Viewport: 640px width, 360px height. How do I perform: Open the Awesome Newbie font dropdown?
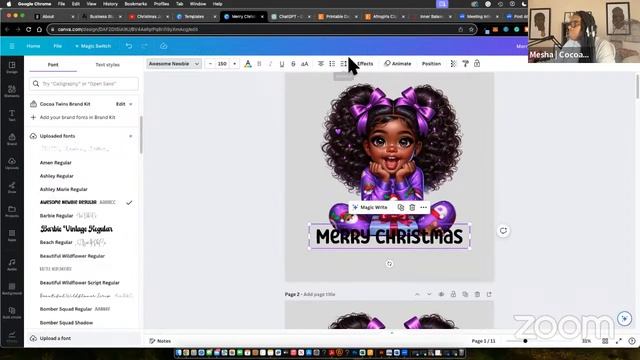tap(174, 64)
